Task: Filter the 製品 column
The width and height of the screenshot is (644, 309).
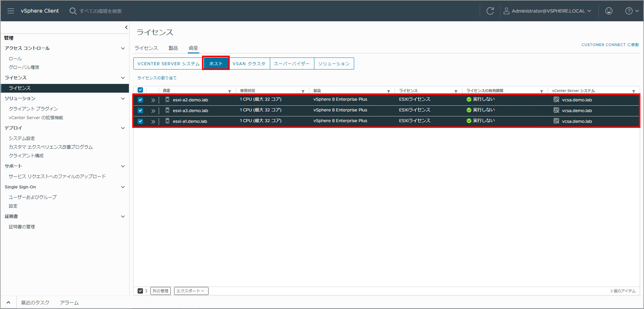Action: (388, 91)
